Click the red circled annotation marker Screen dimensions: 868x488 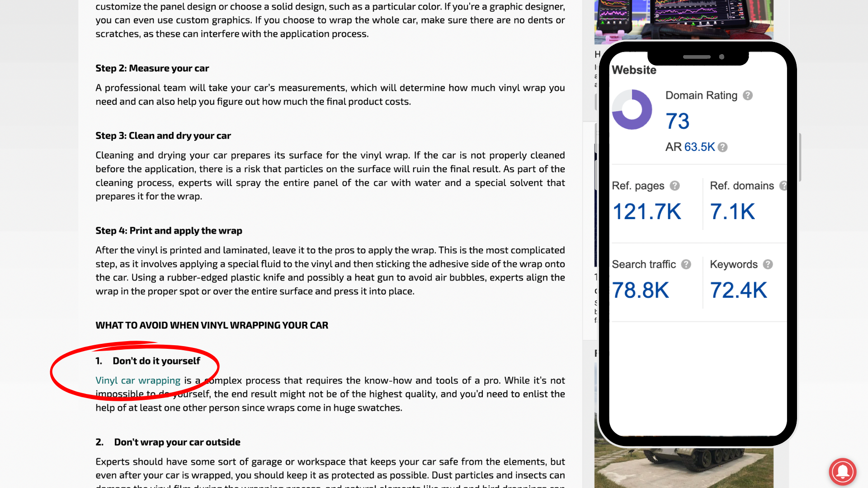click(x=134, y=370)
